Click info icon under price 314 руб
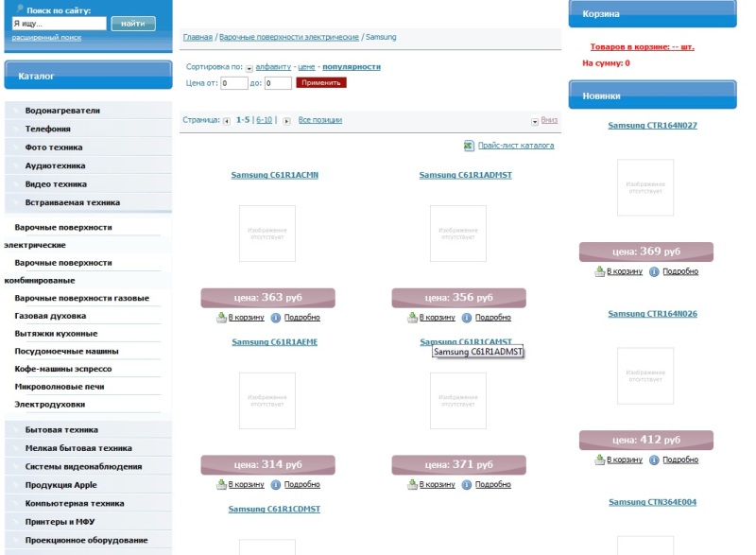The height and width of the screenshot is (555, 756). (276, 485)
